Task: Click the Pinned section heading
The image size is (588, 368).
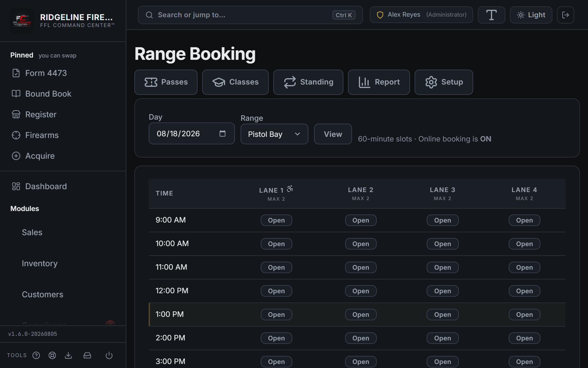Action: tap(22, 55)
